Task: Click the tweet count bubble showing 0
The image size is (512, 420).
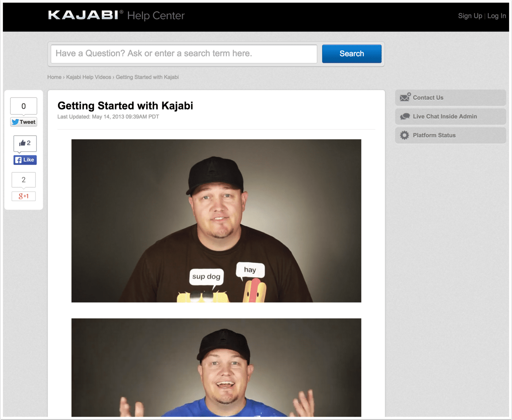Action: pos(24,106)
